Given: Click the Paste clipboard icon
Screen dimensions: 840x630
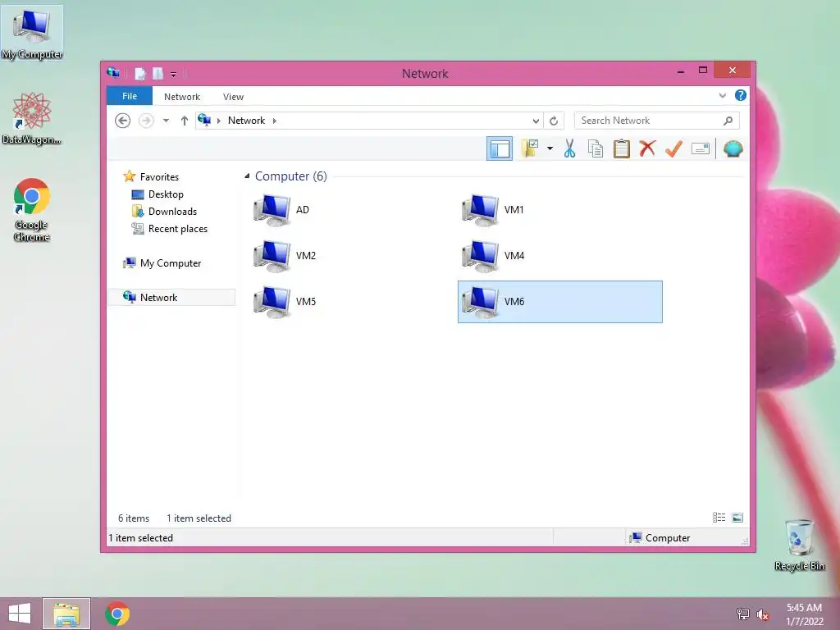Looking at the screenshot, I should pyautogui.click(x=622, y=148).
